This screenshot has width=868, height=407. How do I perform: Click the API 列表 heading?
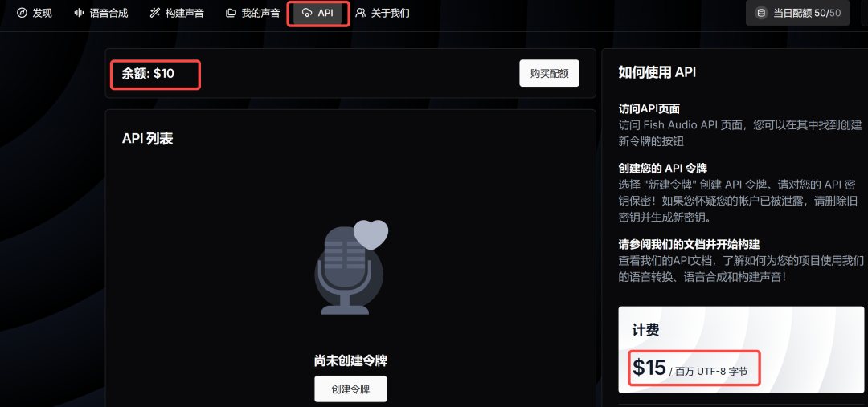147,139
